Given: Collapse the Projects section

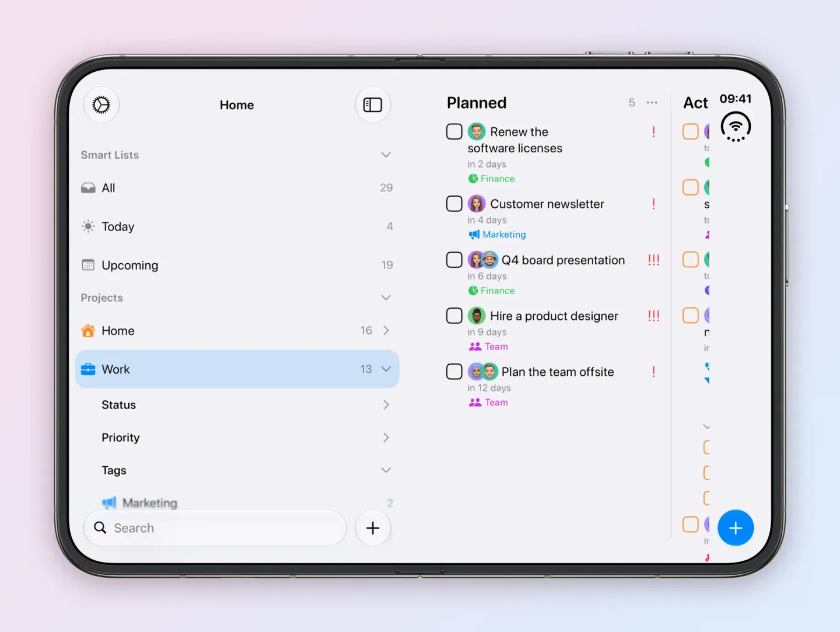Looking at the screenshot, I should point(386,298).
